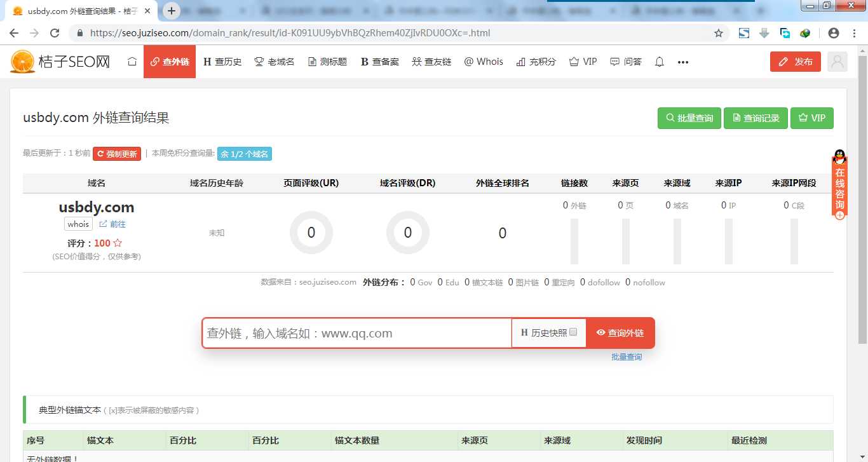The width and height of the screenshot is (868, 462).
Task: Open the VIP item in the navbar
Action: point(583,62)
